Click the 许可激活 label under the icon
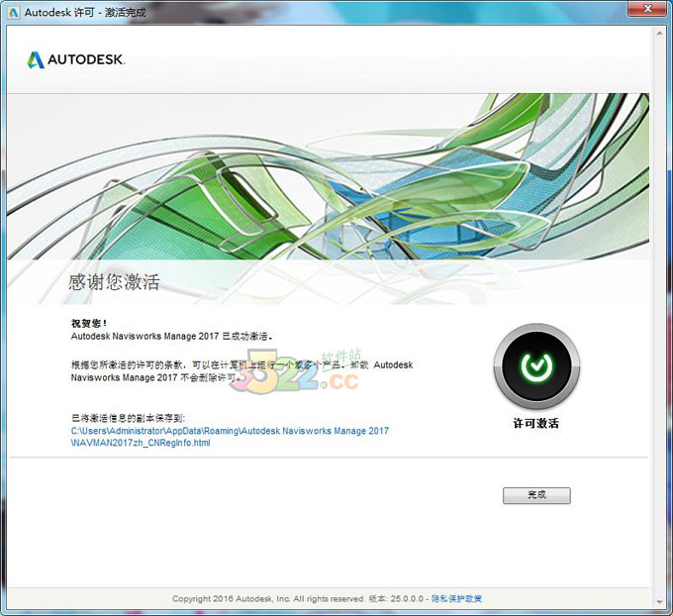Image resolution: width=673 pixels, height=616 pixels. 536,423
